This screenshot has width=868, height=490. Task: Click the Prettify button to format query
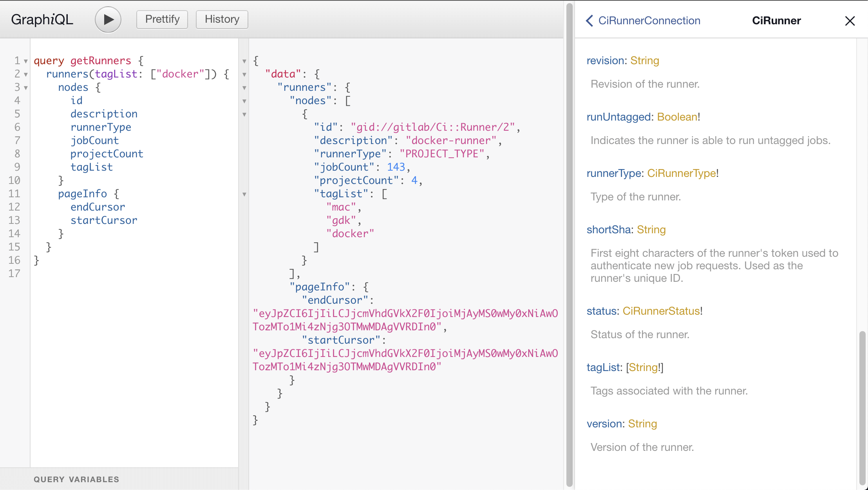[x=162, y=19]
